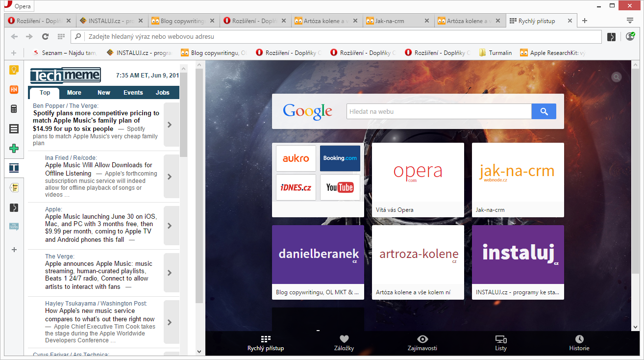Open the blue speech bubble sidebar panel
Image resolution: width=644 pixels, height=360 pixels.
[14, 227]
